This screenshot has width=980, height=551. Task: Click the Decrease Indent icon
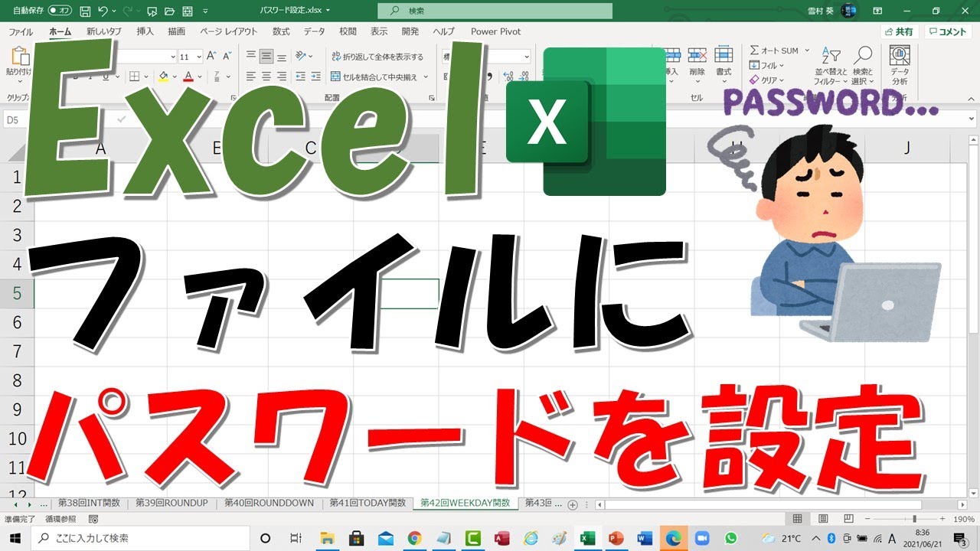(x=300, y=77)
